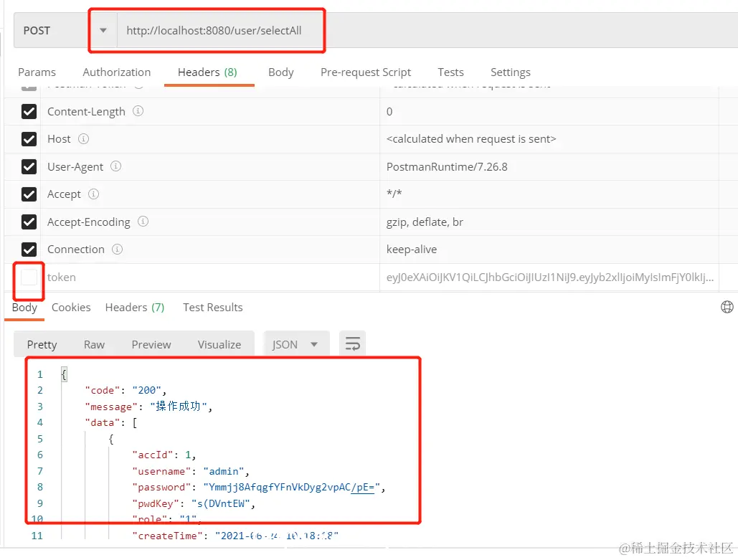Toggle the wrap lines icon
Screen dimensions: 738x560
[353, 344]
